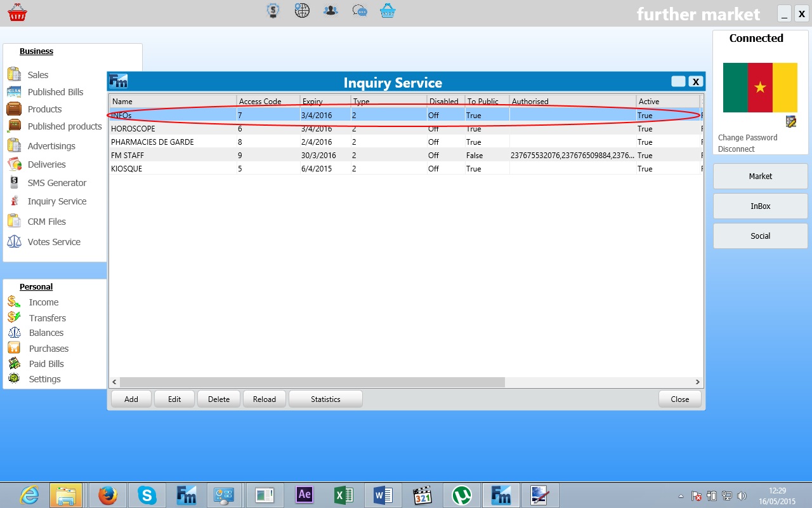Select the PHARMACIES DE GARDE row
The height and width of the screenshot is (508, 812).
click(x=405, y=142)
